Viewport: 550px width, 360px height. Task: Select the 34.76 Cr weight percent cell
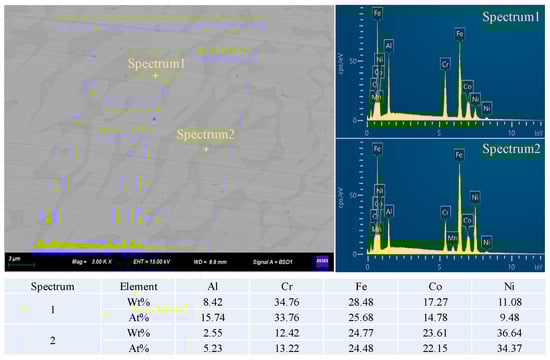point(287,302)
